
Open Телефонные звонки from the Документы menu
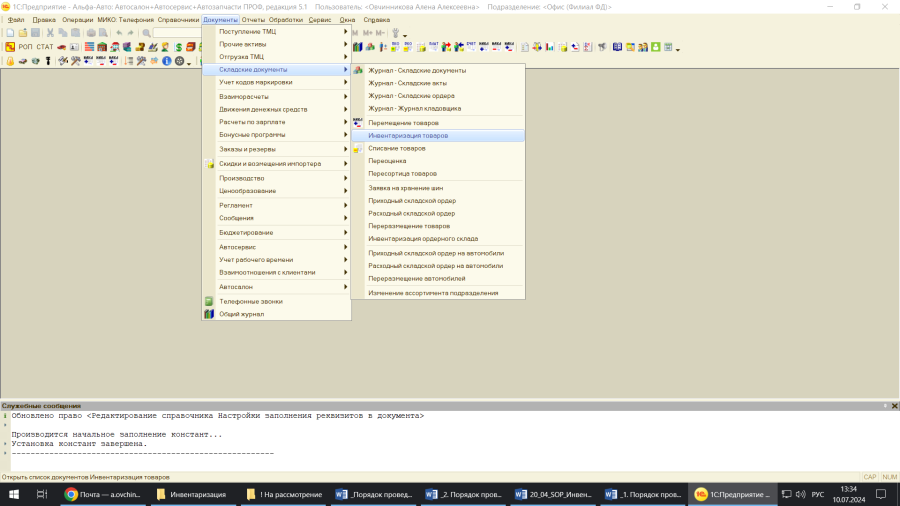click(276, 301)
